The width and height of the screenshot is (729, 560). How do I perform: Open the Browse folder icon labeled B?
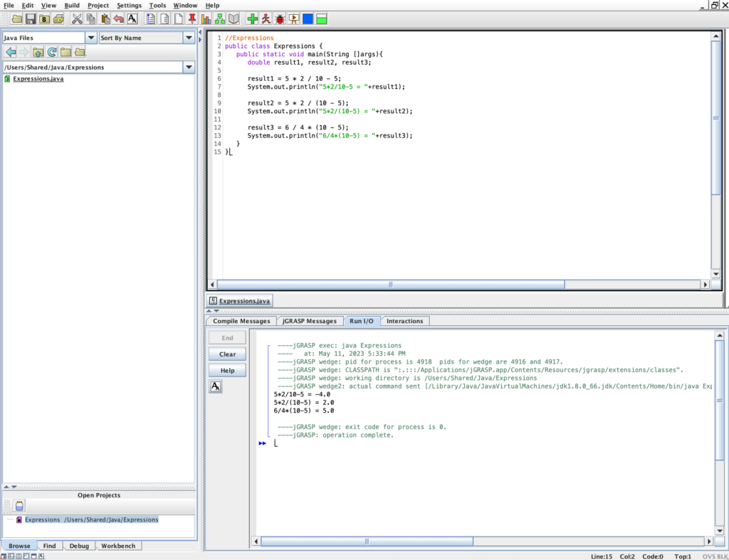(x=44, y=19)
